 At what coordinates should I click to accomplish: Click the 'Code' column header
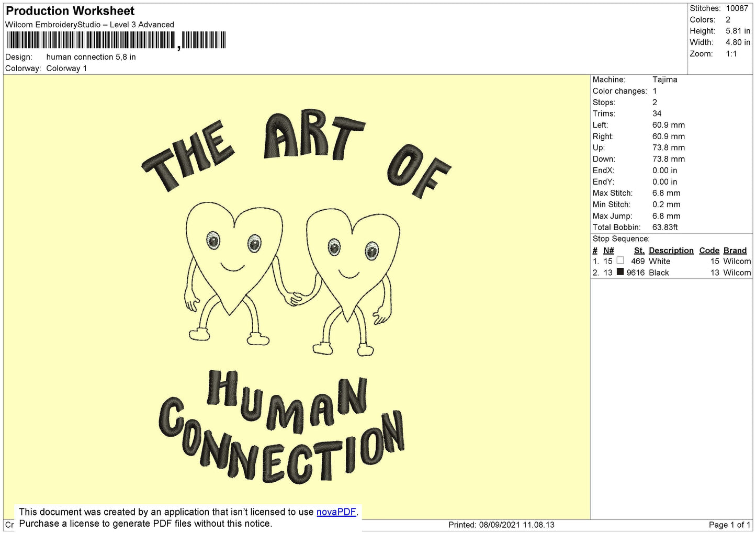coord(709,251)
